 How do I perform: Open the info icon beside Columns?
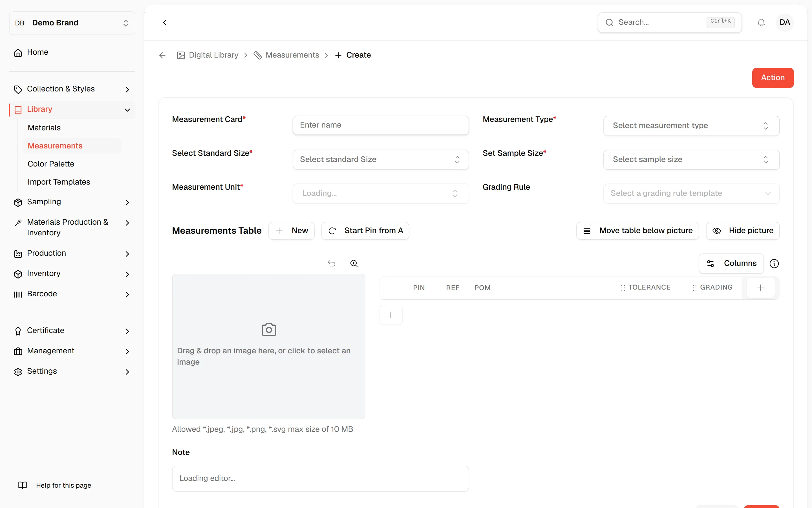[774, 263]
